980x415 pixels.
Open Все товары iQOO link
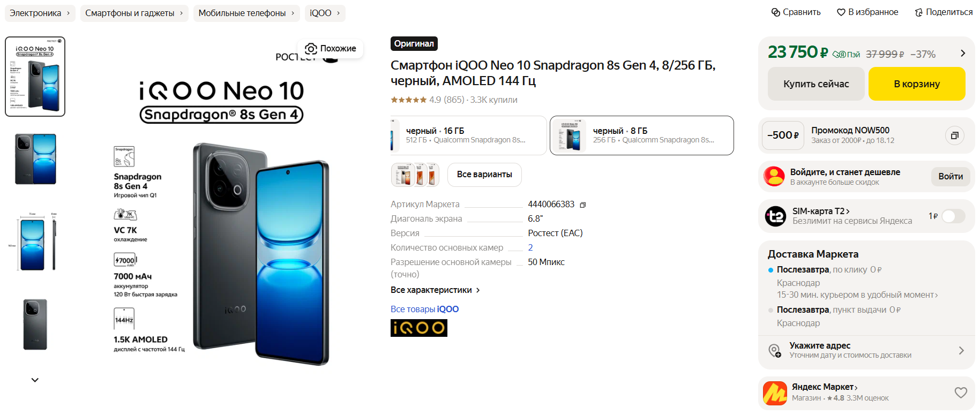point(424,309)
